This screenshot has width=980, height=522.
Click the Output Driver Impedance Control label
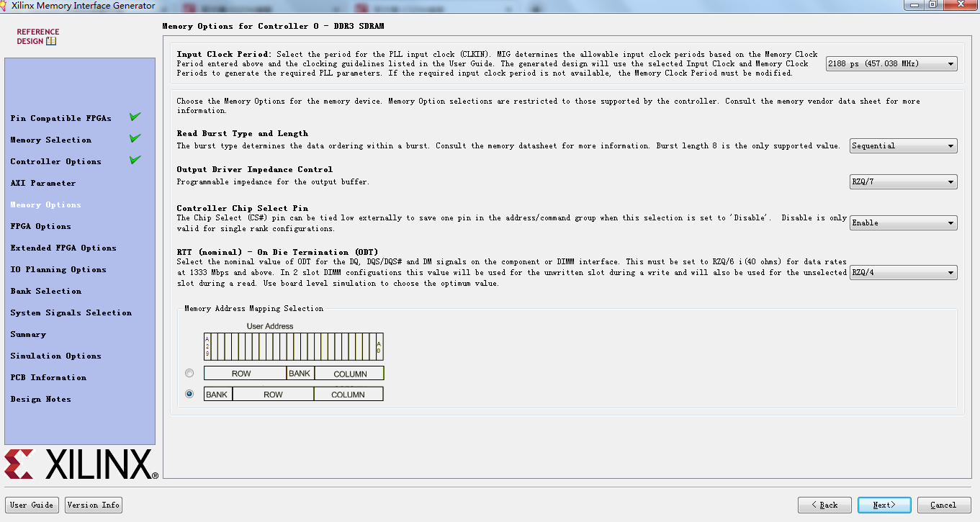(255, 169)
